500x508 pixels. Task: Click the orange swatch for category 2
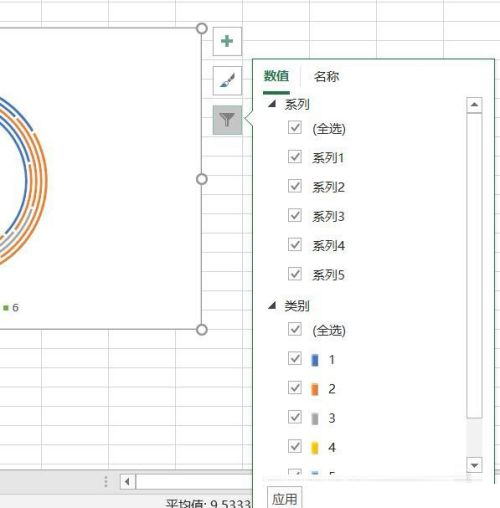315,389
